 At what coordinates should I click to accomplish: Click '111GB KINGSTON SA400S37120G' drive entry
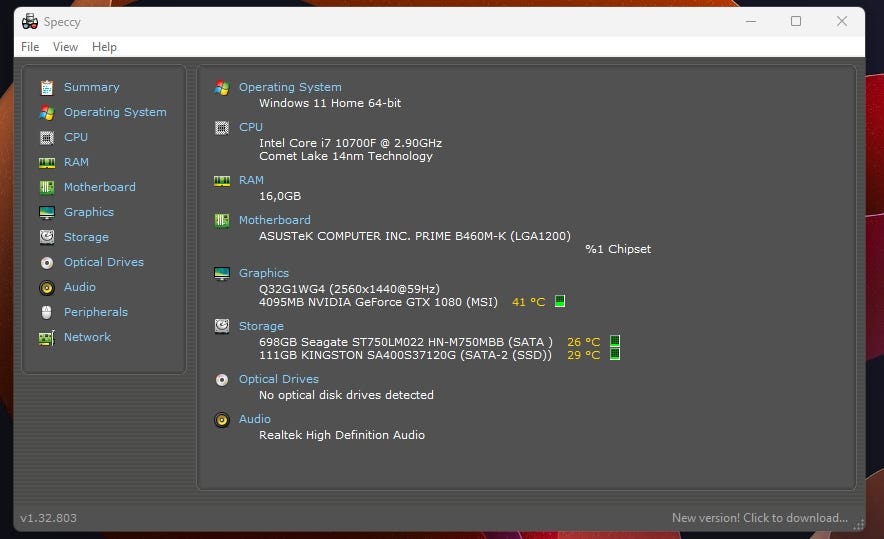[405, 355]
